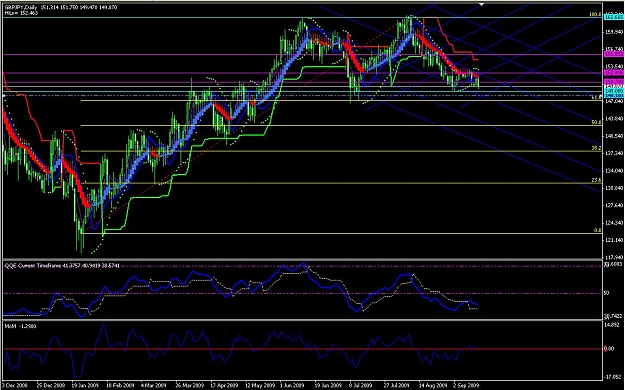
Task: Click the MoM -1.2980 indicator label
Action: (20, 326)
